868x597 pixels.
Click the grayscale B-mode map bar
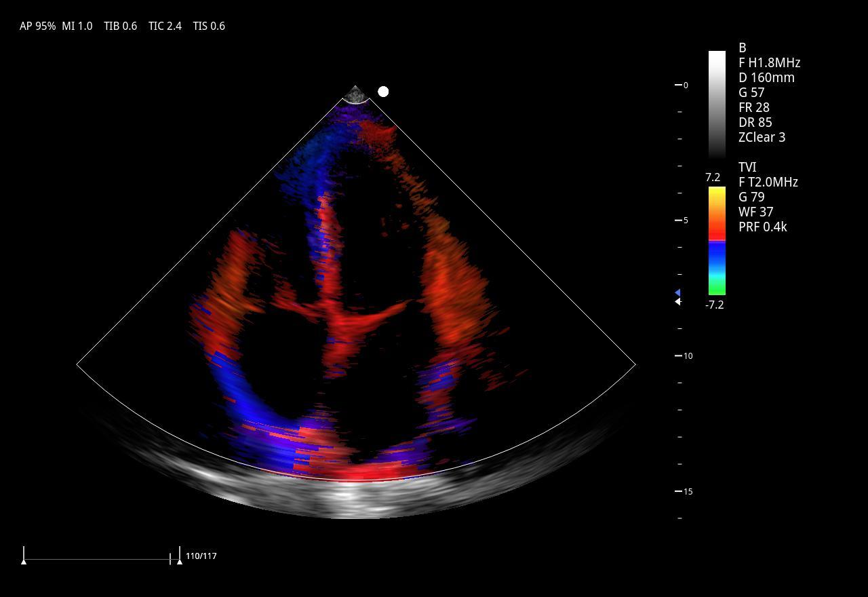pos(717,104)
